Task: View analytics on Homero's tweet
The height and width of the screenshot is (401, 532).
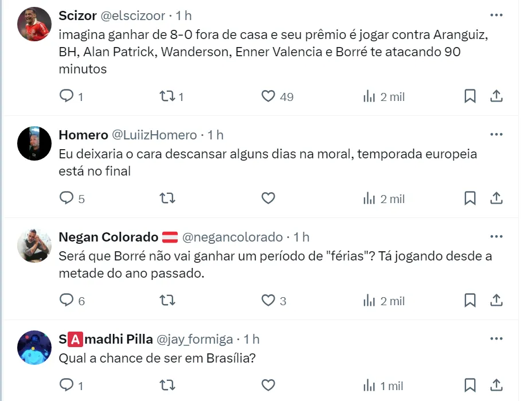Action: [369, 198]
